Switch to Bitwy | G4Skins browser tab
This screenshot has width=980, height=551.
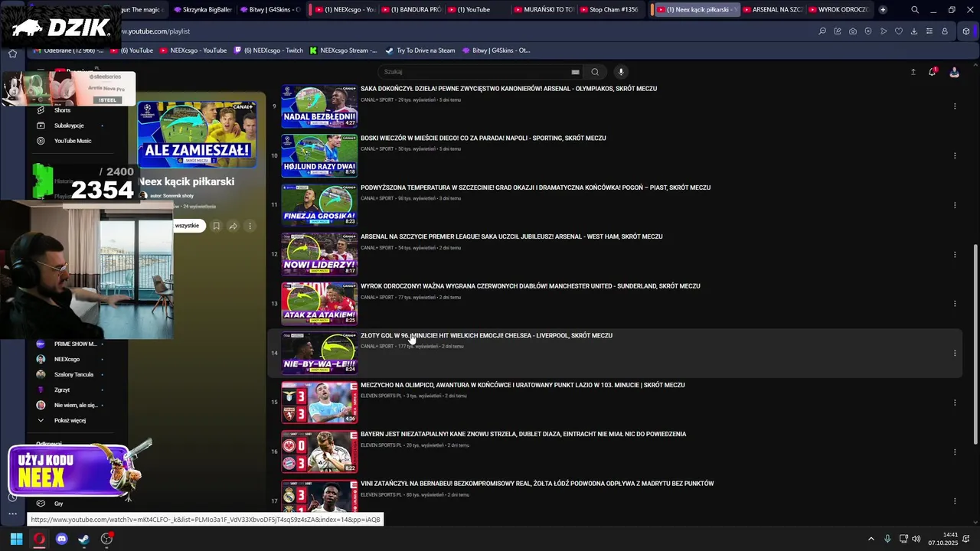270,10
